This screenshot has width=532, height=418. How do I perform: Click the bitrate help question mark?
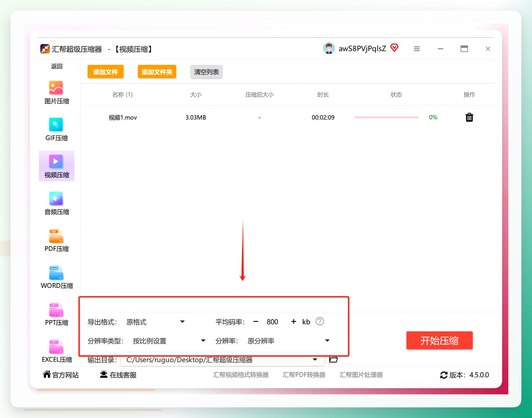(x=320, y=321)
